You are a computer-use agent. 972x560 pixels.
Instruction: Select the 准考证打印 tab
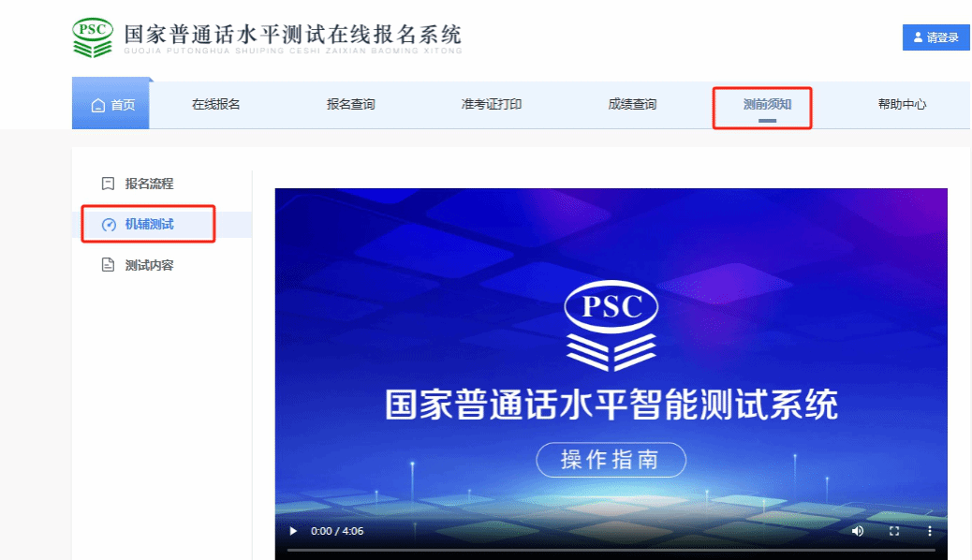(x=492, y=105)
